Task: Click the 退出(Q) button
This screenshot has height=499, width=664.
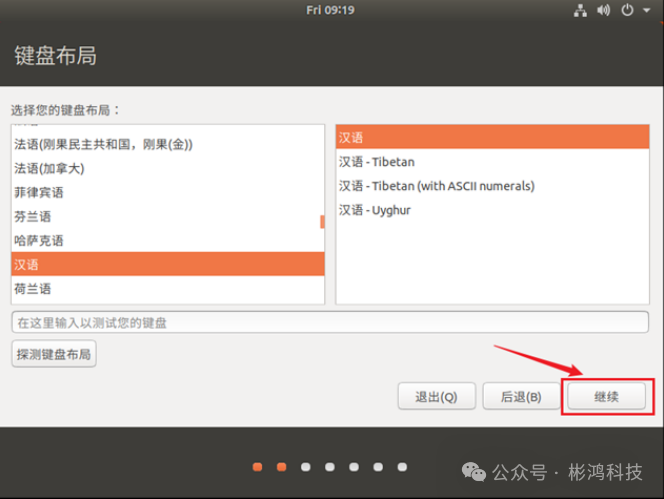Action: point(437,396)
